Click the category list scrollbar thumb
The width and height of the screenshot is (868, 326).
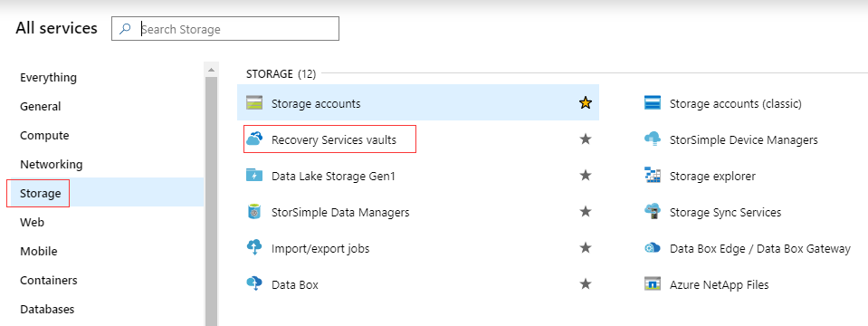point(211,201)
